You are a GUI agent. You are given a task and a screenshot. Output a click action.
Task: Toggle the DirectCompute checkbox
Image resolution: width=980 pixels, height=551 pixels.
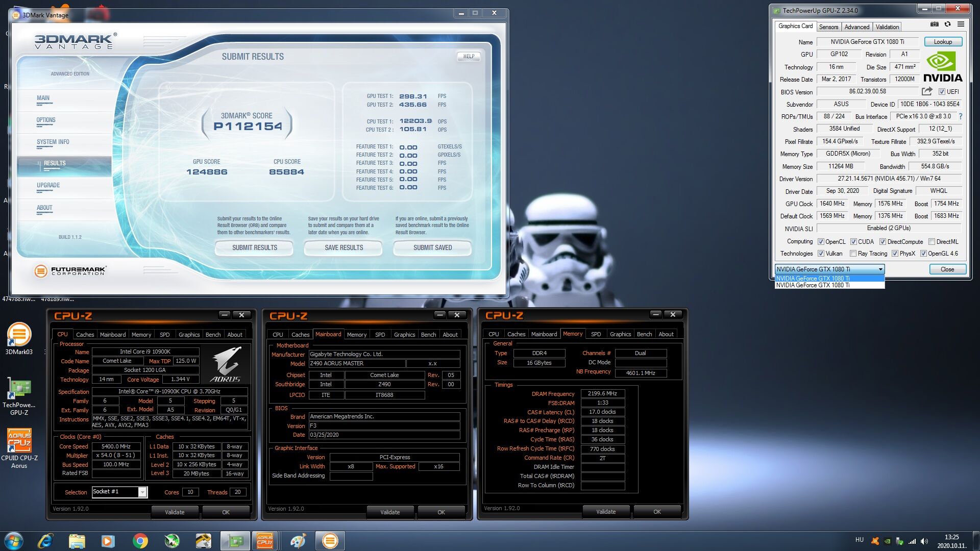coord(883,242)
